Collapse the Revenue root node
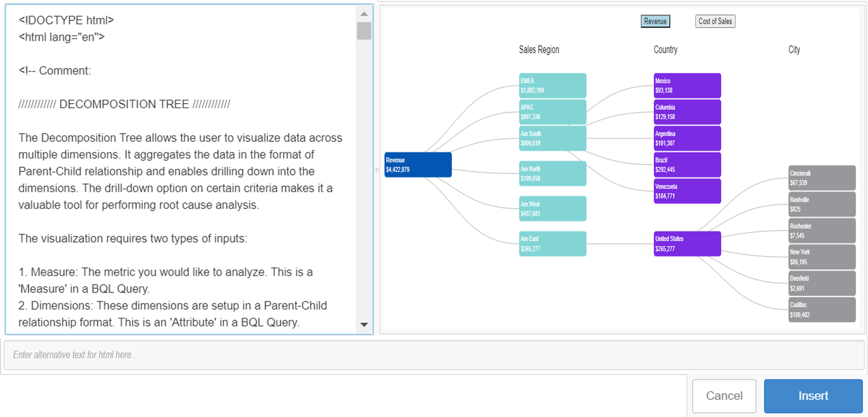868x417 pixels. [x=418, y=164]
